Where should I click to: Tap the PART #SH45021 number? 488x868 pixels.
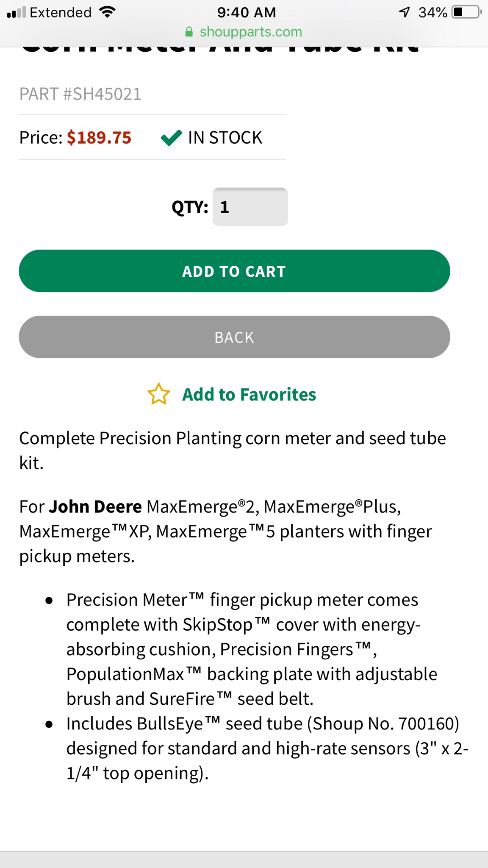pyautogui.click(x=80, y=94)
